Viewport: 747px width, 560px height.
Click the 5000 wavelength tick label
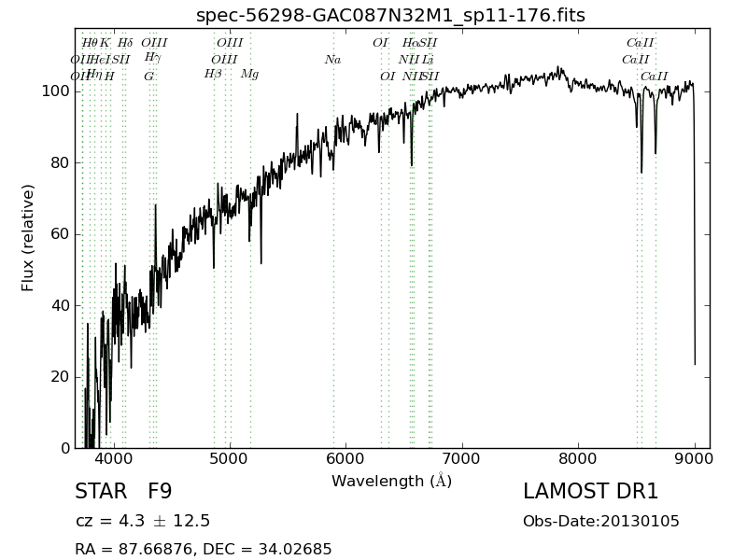pyautogui.click(x=230, y=459)
